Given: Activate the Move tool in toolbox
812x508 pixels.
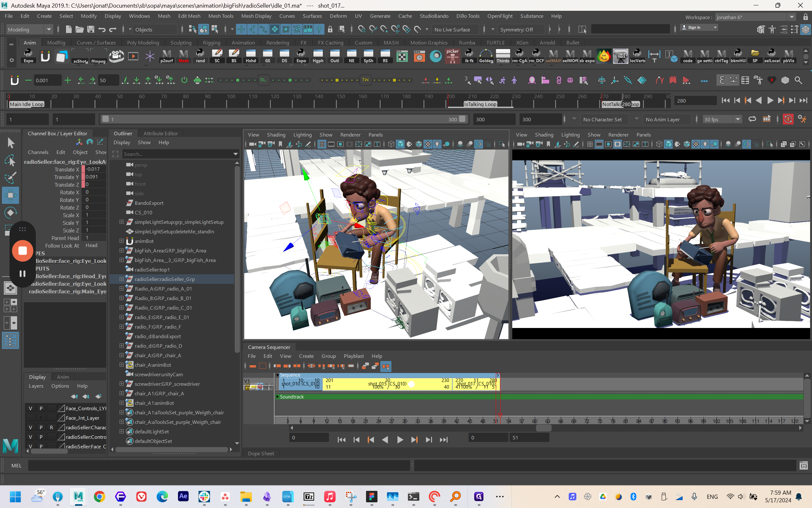Looking at the screenshot, I should pos(10,195).
